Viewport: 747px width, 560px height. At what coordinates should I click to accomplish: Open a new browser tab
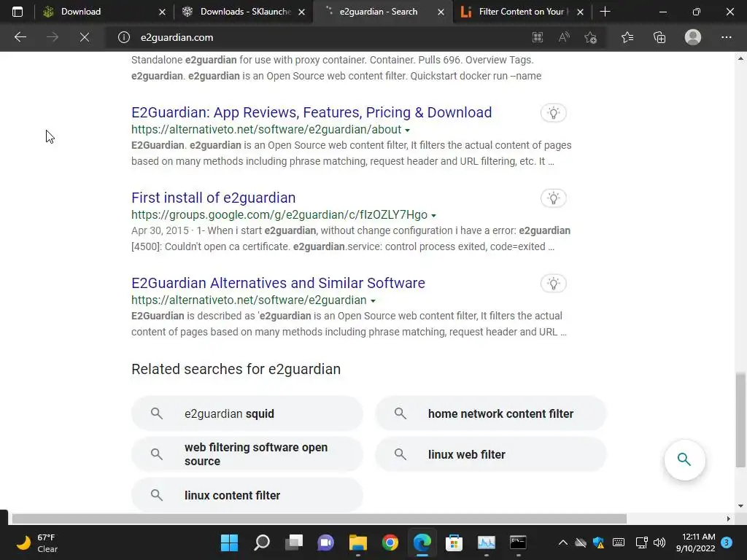pos(605,12)
